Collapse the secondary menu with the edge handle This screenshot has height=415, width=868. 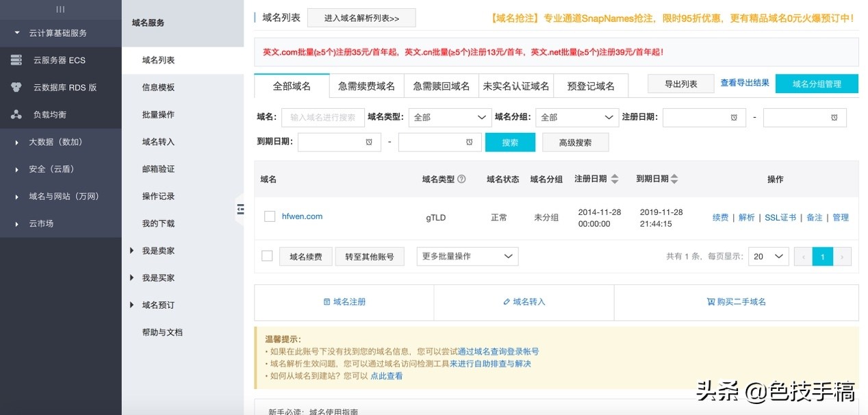[x=240, y=210]
